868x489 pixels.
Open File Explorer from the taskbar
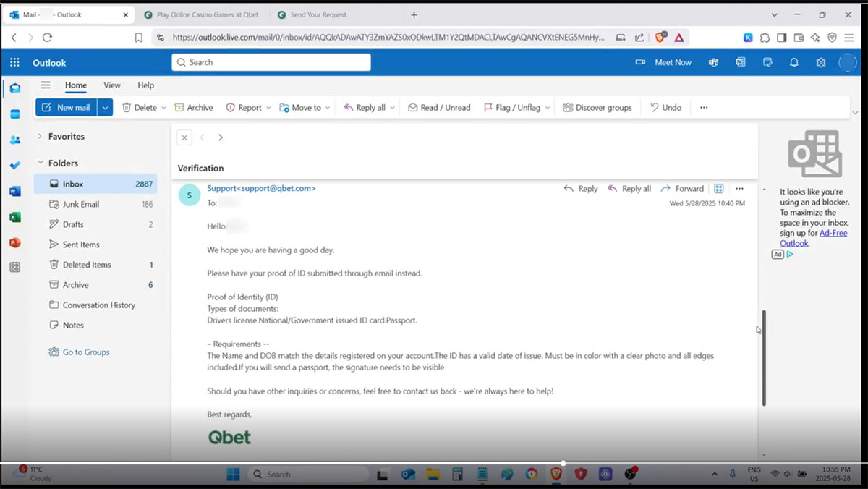433,475
